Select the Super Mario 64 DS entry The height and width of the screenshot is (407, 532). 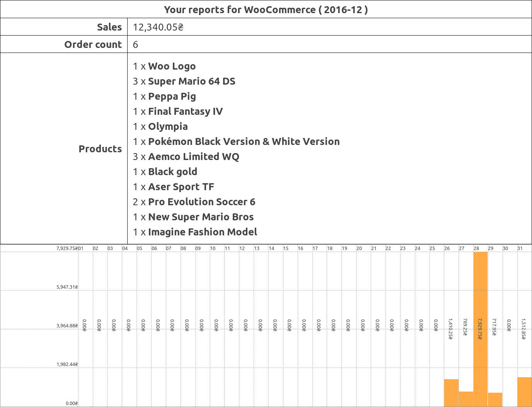point(184,81)
